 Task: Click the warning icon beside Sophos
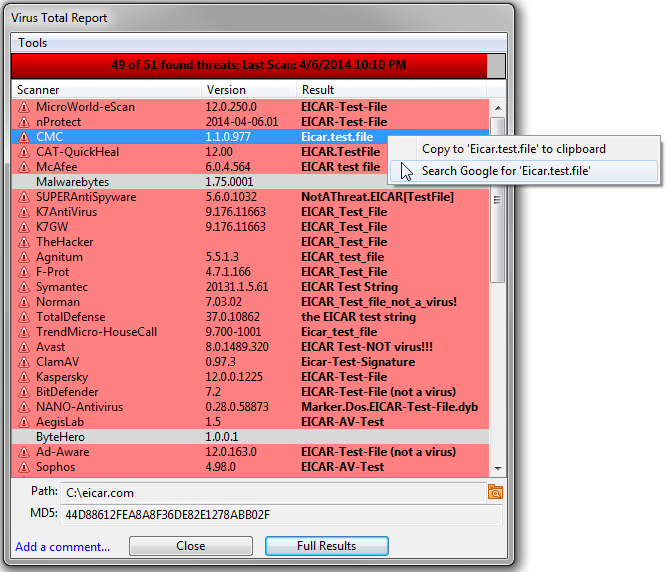click(24, 467)
